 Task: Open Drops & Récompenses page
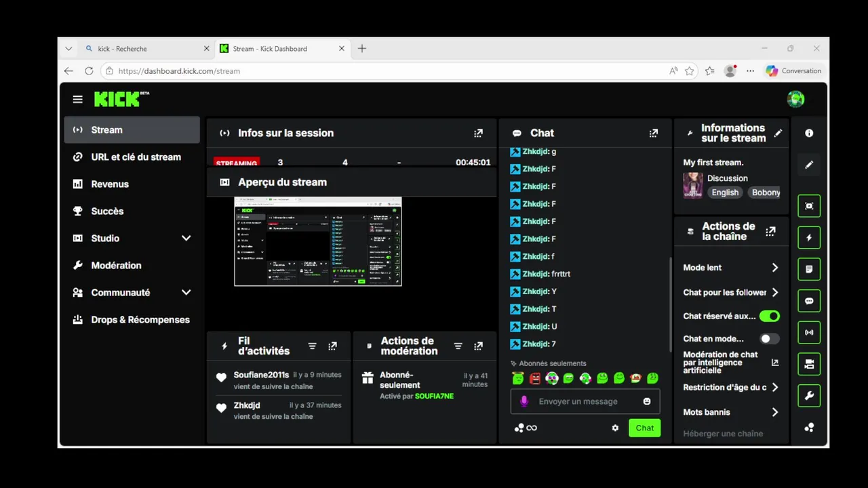132,320
